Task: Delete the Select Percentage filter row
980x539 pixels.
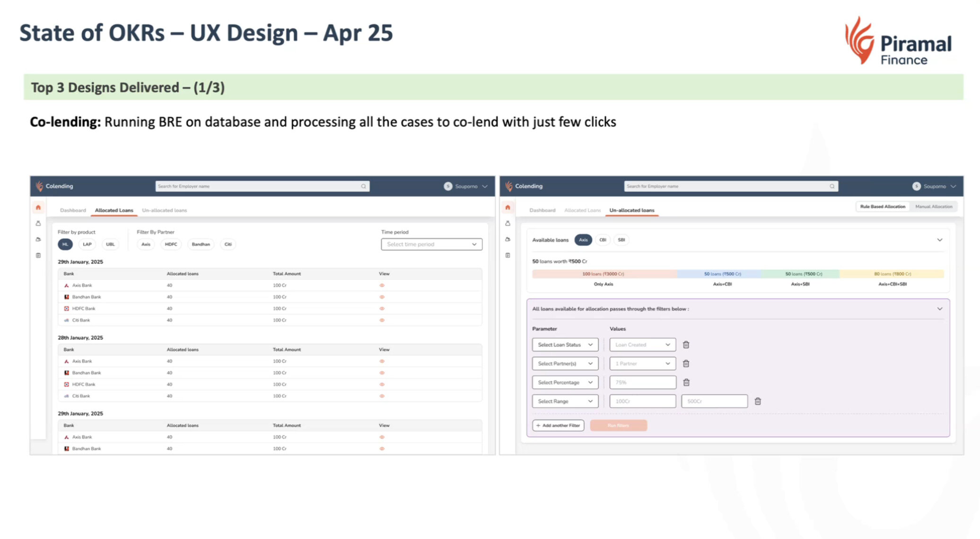Action: tap(686, 383)
